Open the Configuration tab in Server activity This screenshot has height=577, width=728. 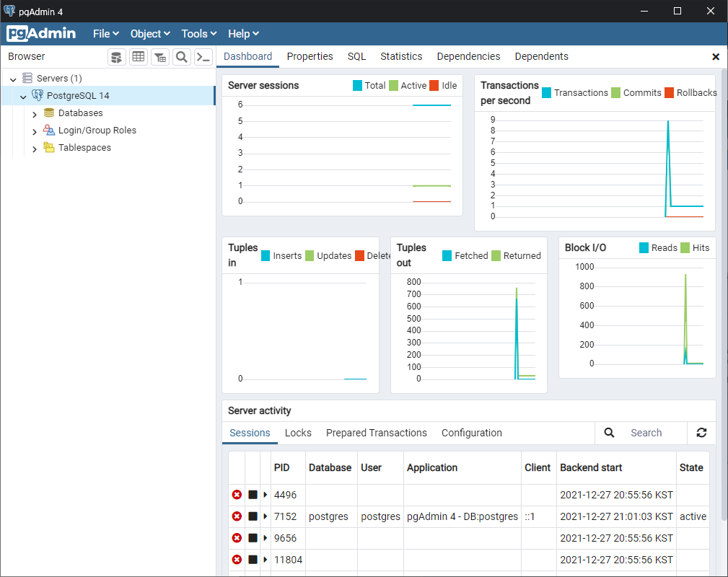(x=471, y=433)
